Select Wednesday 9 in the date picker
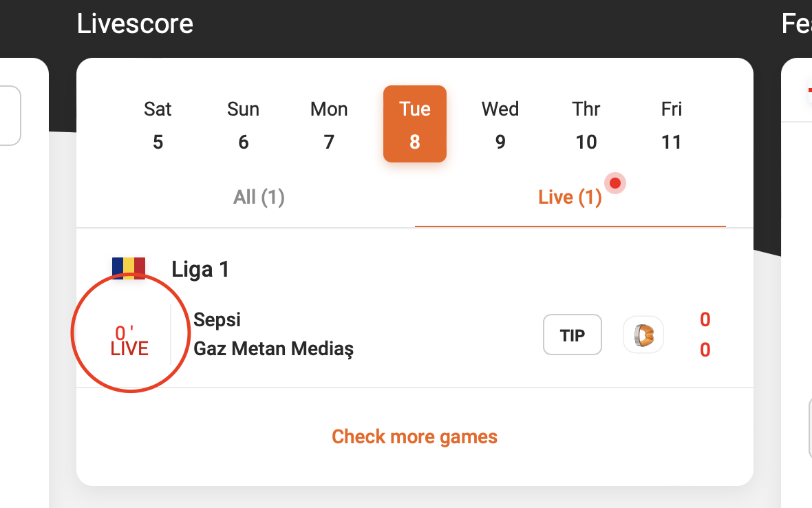Image resolution: width=812 pixels, height=508 pixels. click(500, 124)
